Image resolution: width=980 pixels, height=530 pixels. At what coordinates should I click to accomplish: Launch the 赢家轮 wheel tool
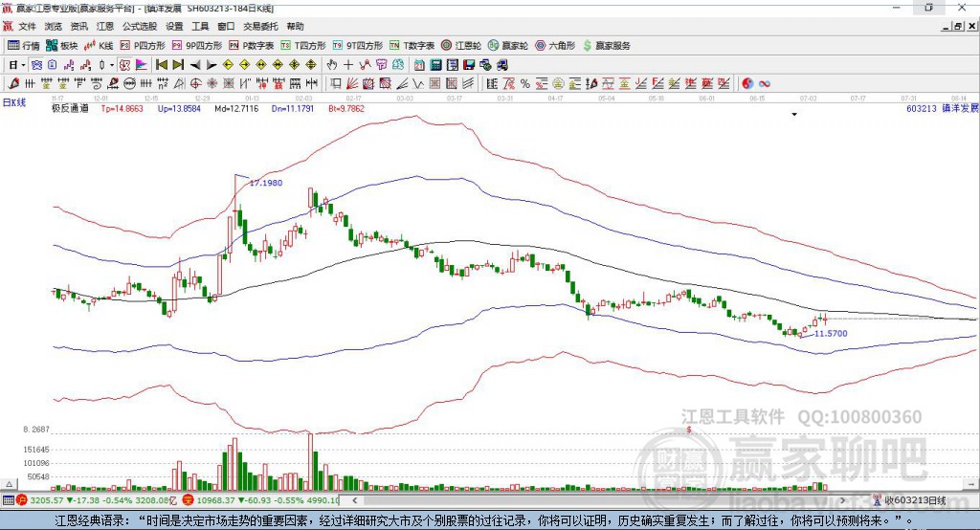click(508, 46)
